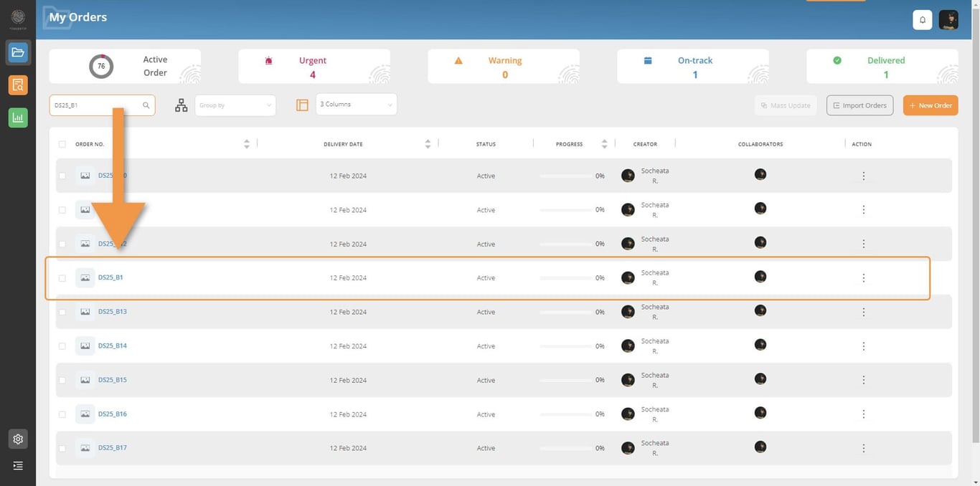Open the 3 Columns dropdown
Image resolution: width=980 pixels, height=486 pixels.
pyautogui.click(x=356, y=105)
